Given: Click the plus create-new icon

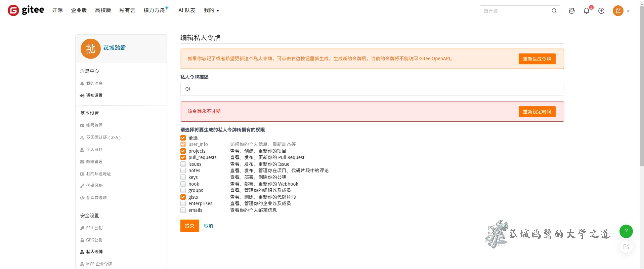Looking at the screenshot, I should [x=601, y=11].
